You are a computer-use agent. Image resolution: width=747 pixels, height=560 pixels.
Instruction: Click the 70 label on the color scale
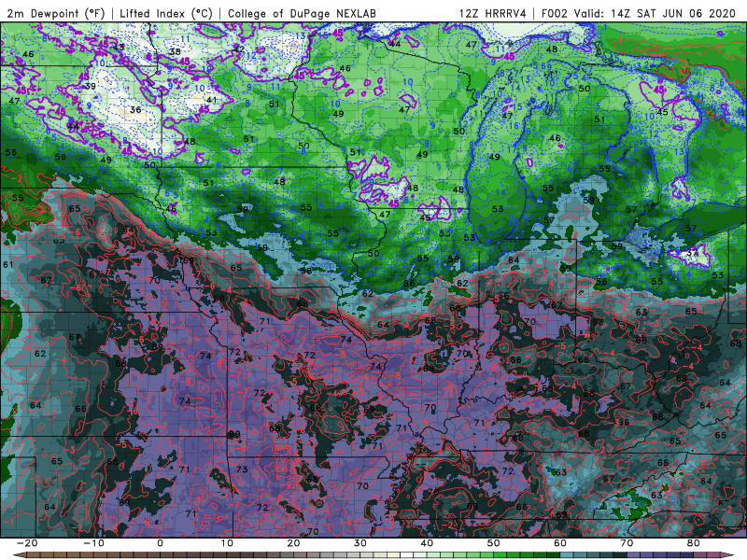pos(627,543)
